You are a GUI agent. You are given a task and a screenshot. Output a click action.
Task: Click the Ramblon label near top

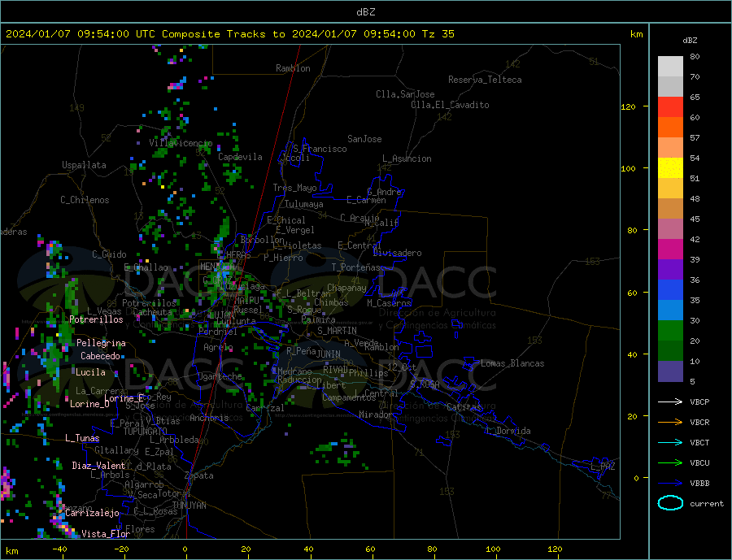(293, 68)
